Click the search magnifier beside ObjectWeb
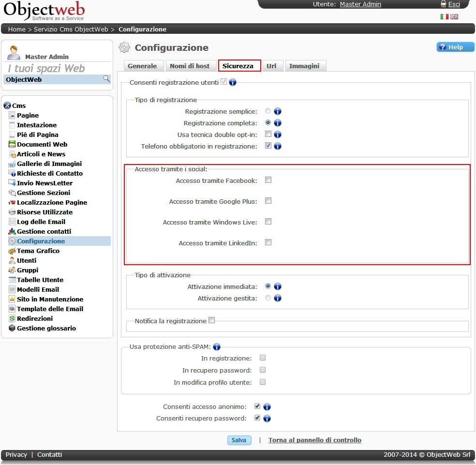The image size is (476, 465). pyautogui.click(x=106, y=78)
